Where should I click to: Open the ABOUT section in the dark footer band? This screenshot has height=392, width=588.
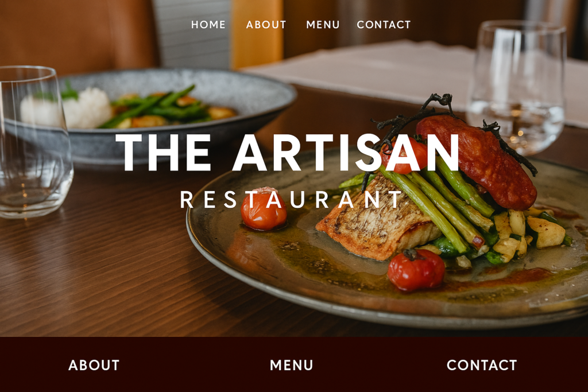tap(94, 365)
